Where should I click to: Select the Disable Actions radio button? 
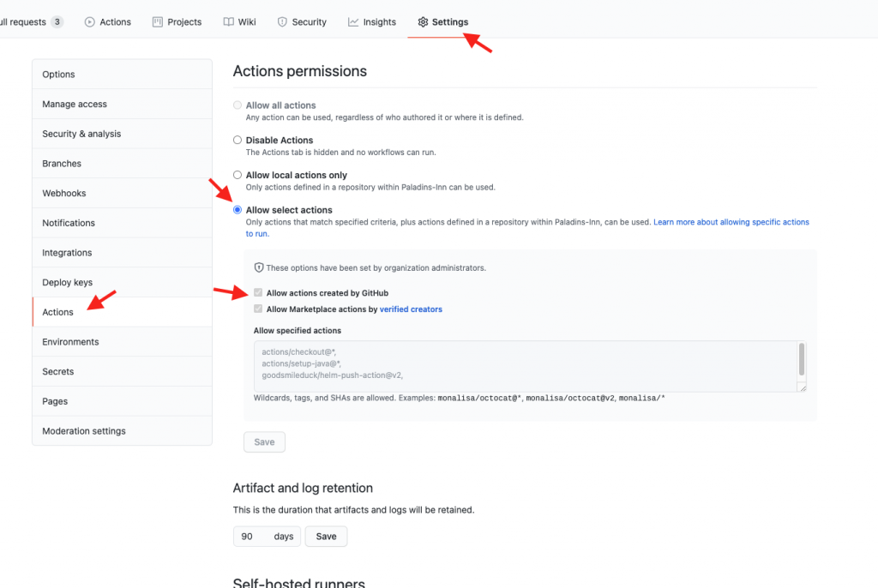point(238,140)
